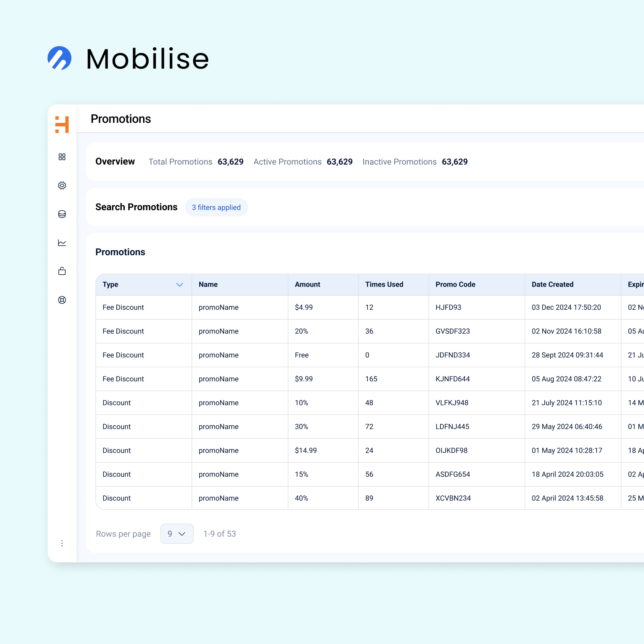Click the padlock icon in sidebar
Viewport: 644px width, 644px height.
62,271
